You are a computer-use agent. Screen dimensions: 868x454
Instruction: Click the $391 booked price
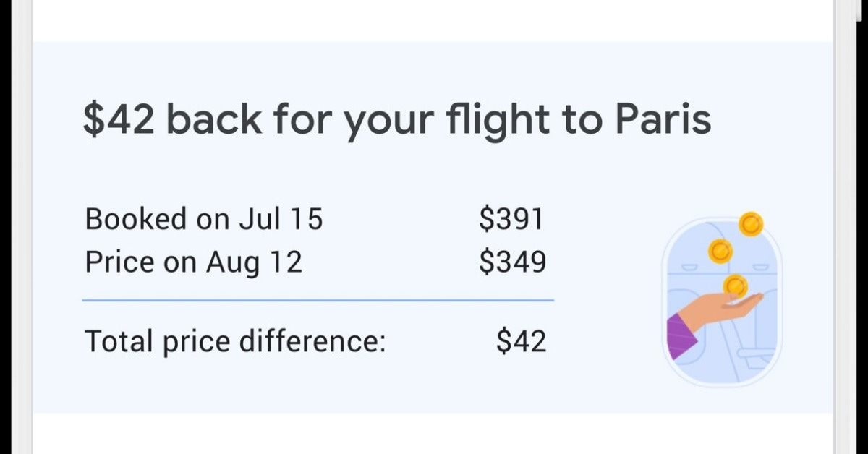(x=511, y=219)
